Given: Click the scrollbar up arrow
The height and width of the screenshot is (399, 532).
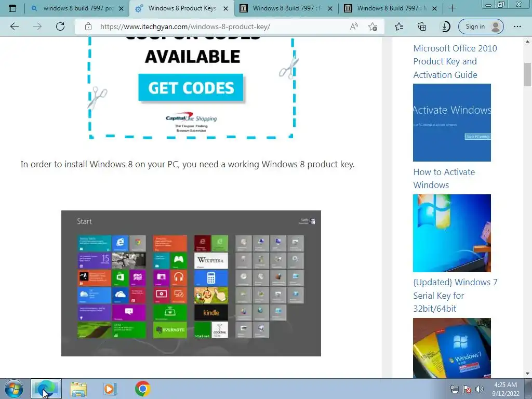Looking at the screenshot, I should coord(528,42).
